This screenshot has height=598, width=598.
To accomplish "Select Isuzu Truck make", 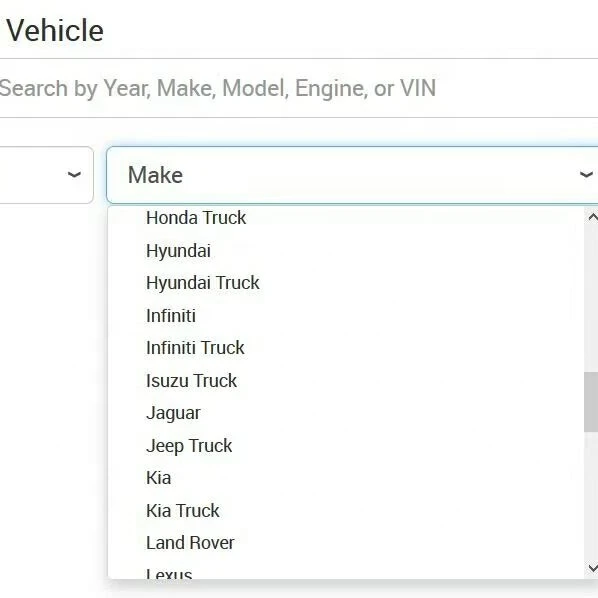I will pos(346,381).
